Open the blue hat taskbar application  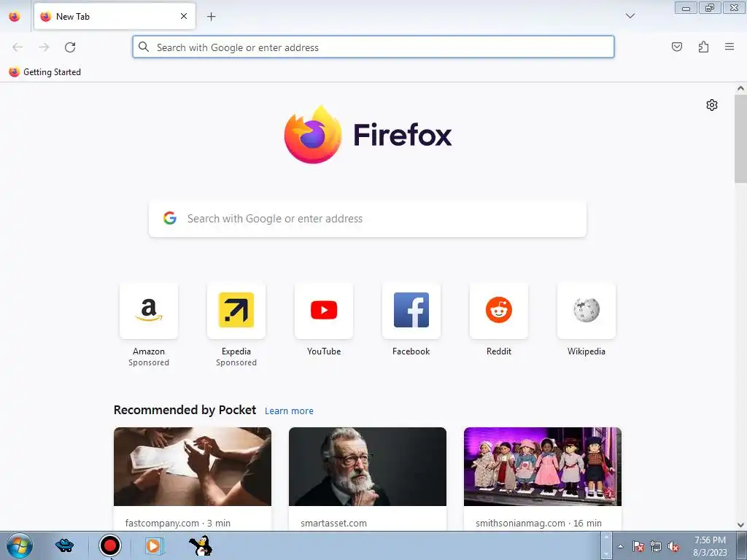tap(64, 545)
